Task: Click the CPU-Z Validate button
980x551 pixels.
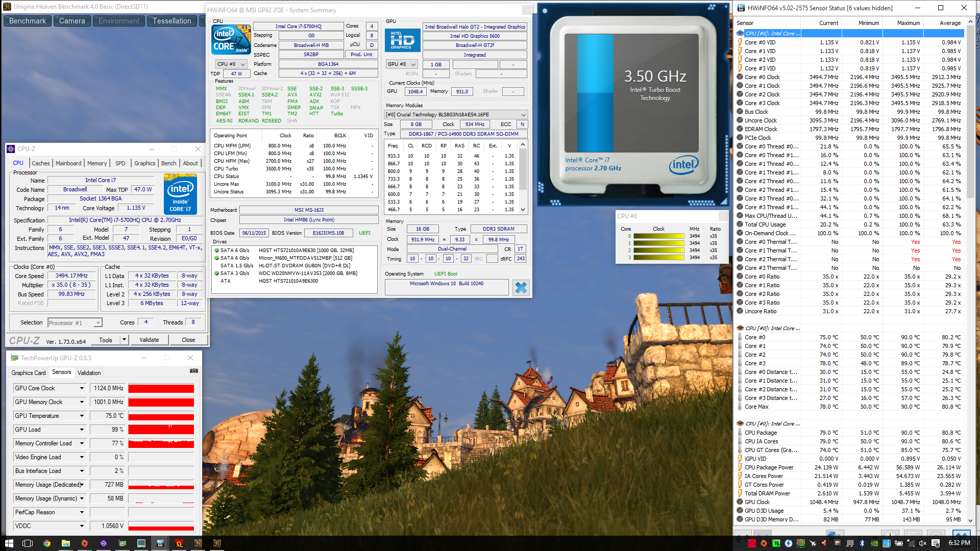Action: (x=149, y=340)
